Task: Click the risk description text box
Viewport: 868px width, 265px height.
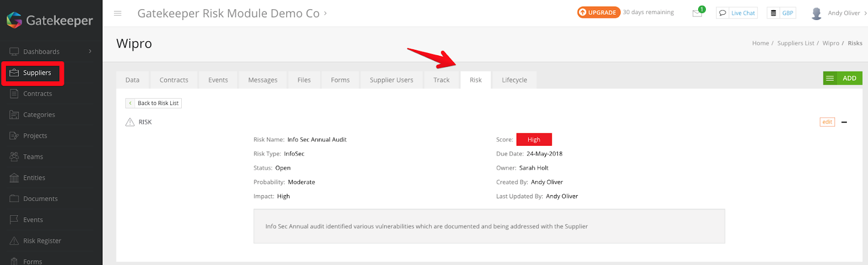Action: pos(489,227)
